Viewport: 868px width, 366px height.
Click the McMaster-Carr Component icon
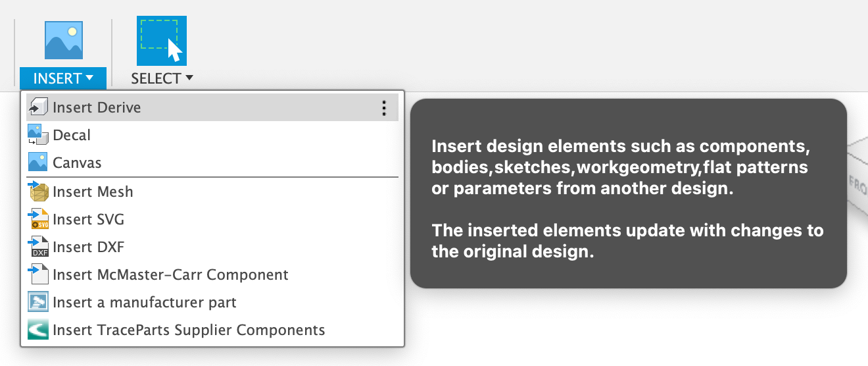(x=38, y=274)
